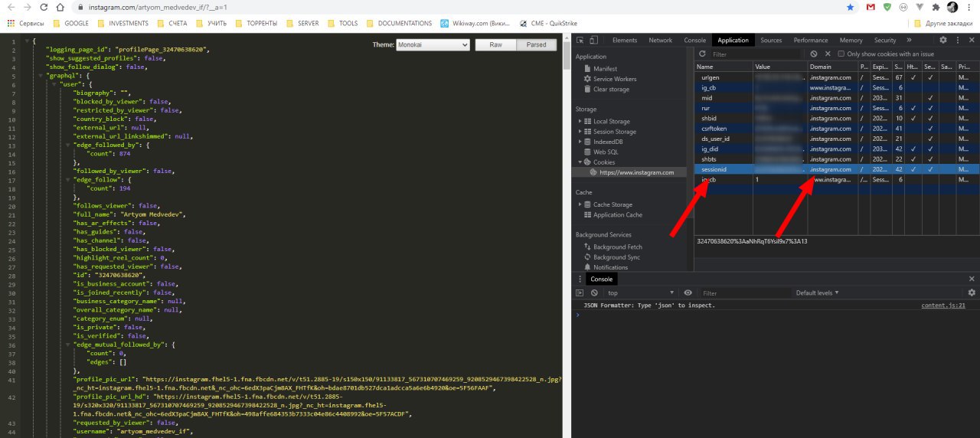Viewport: 980px width, 438px height.
Task: Switch to the Memory tab
Action: coord(851,40)
